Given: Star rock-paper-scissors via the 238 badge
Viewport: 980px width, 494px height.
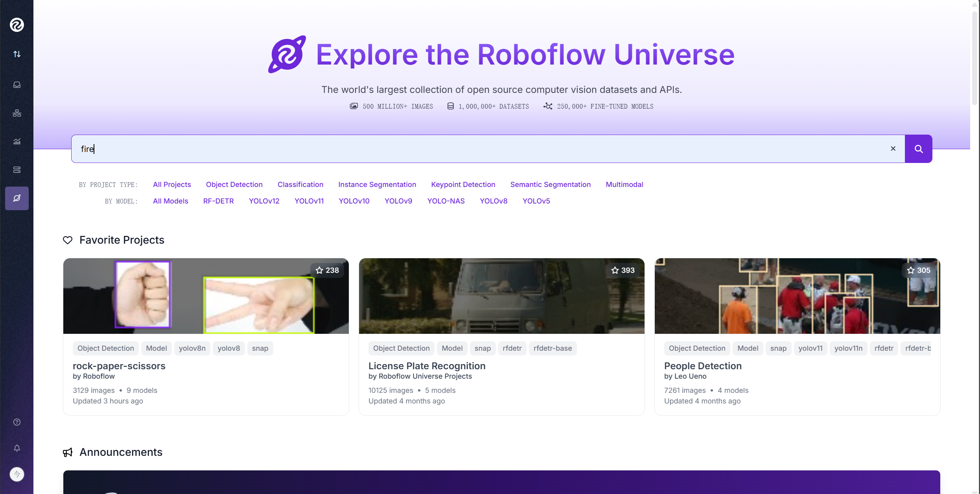Looking at the screenshot, I should 327,270.
